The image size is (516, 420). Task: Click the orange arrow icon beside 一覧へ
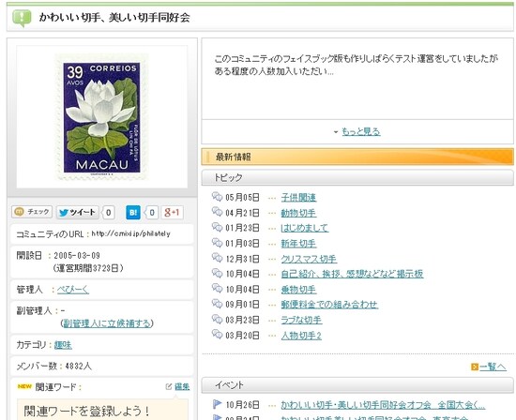[x=475, y=367]
